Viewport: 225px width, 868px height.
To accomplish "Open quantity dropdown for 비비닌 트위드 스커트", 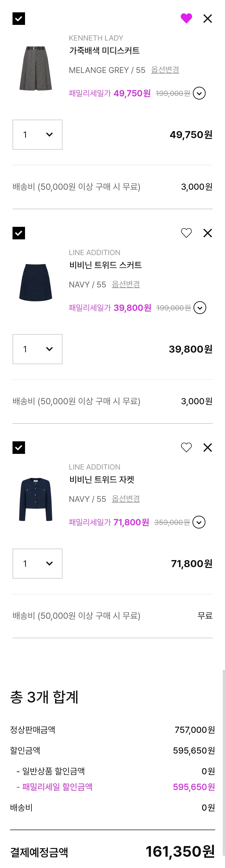I will click(x=37, y=349).
